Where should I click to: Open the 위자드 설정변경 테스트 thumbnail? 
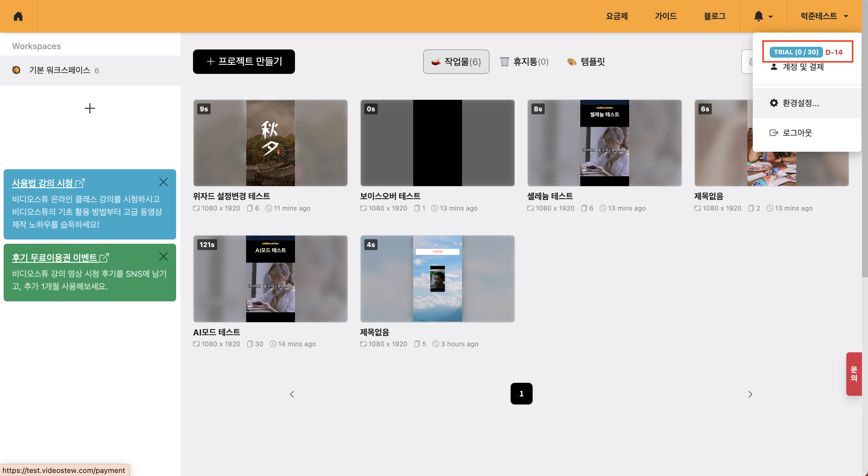click(270, 143)
